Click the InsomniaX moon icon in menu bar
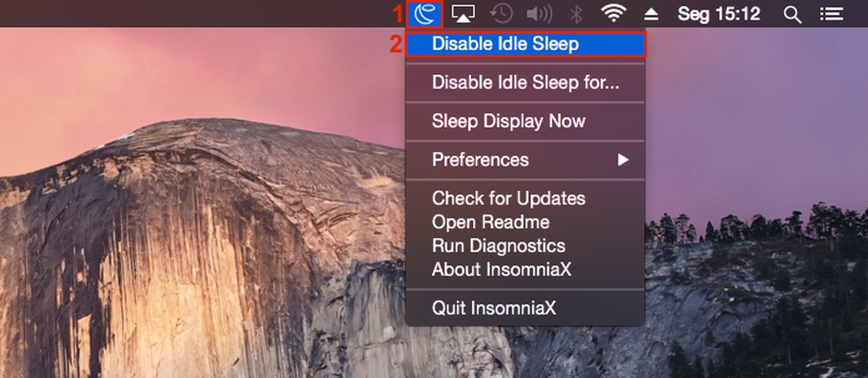This screenshot has width=868, height=378. click(427, 14)
